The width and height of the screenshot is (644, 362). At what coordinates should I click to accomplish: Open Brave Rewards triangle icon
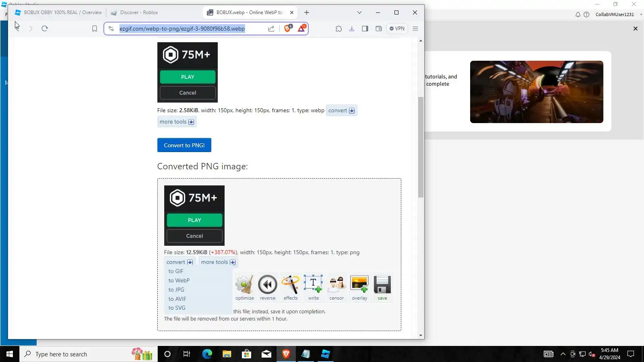click(301, 28)
